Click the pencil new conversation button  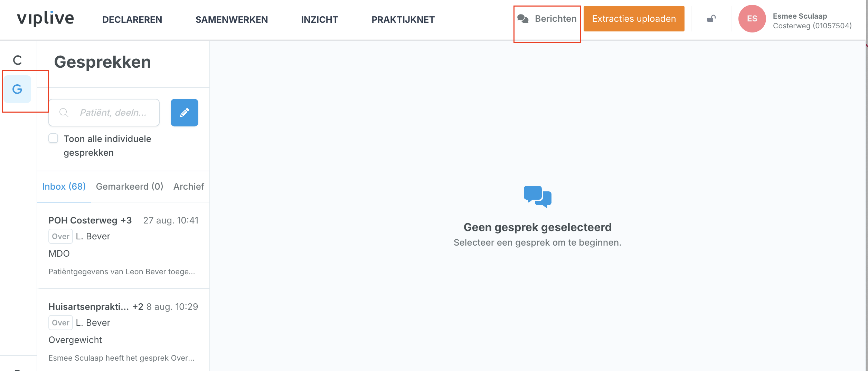click(x=184, y=113)
